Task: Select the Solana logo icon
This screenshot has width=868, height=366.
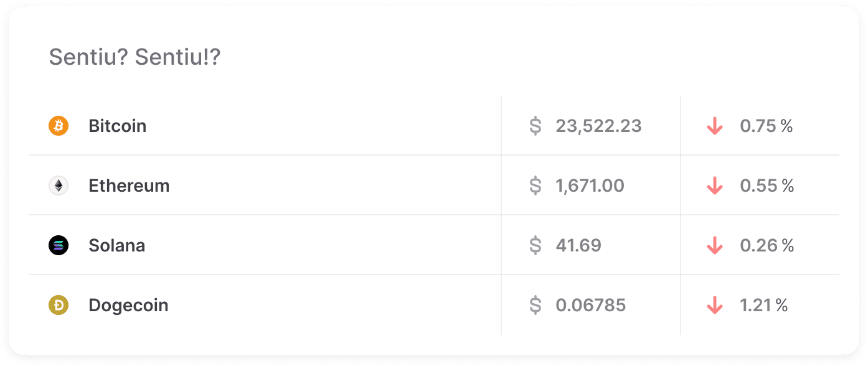Action: tap(57, 245)
